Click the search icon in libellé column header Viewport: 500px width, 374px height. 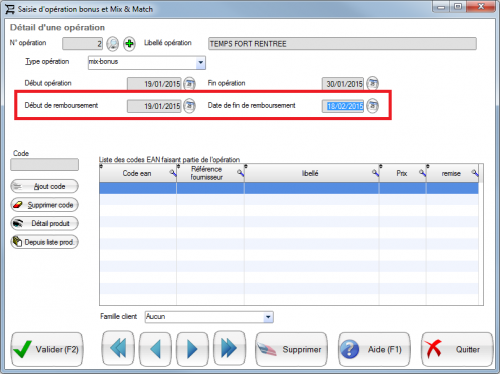tap(375, 173)
